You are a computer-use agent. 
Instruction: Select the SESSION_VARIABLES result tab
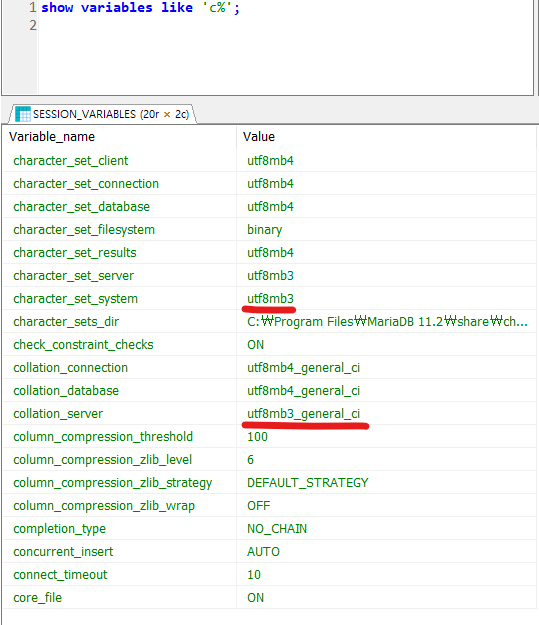(102, 114)
